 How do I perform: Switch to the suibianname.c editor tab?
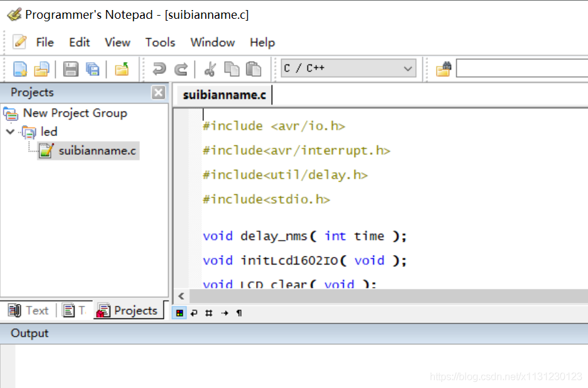pos(224,95)
